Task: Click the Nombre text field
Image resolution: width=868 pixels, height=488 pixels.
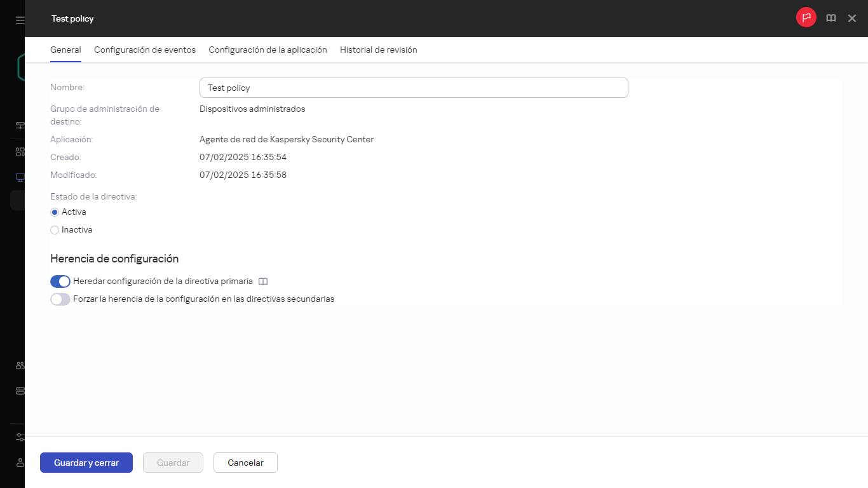Action: pos(413,88)
